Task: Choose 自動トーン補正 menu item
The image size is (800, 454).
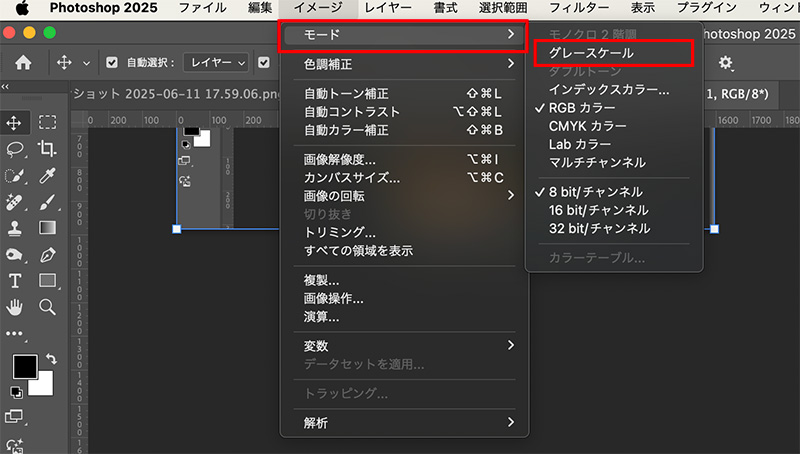Action: coord(404,94)
